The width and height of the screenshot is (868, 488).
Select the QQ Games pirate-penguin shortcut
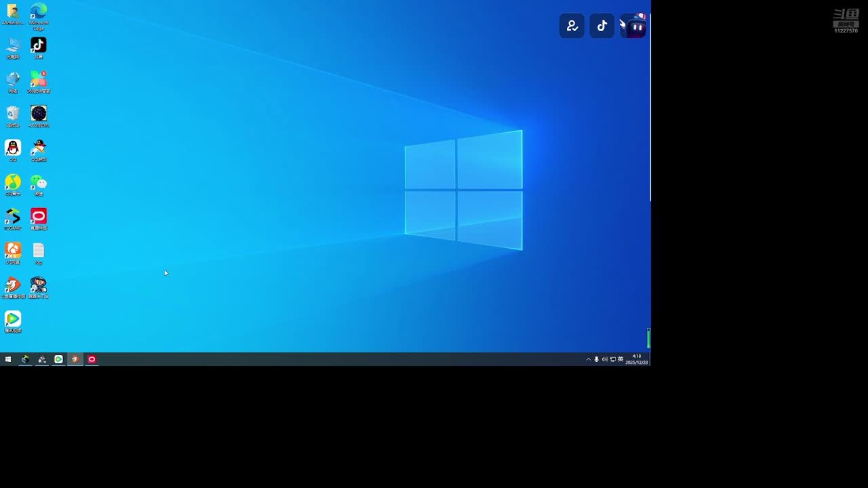[x=39, y=150]
